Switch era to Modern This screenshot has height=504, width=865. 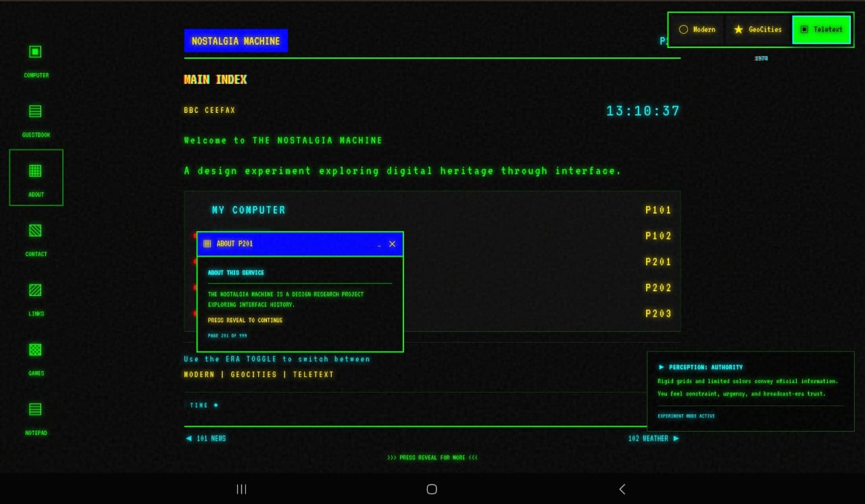[697, 30]
